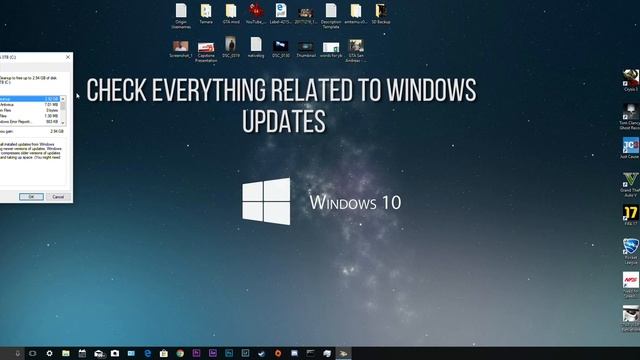640x360 pixels.
Task: Launch the Need for Speed shortcut
Action: point(631,285)
